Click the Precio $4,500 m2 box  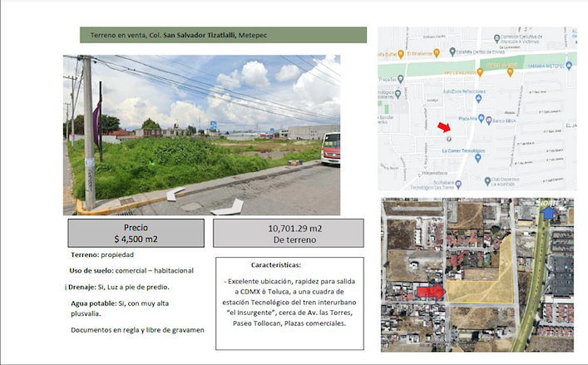[135, 233]
